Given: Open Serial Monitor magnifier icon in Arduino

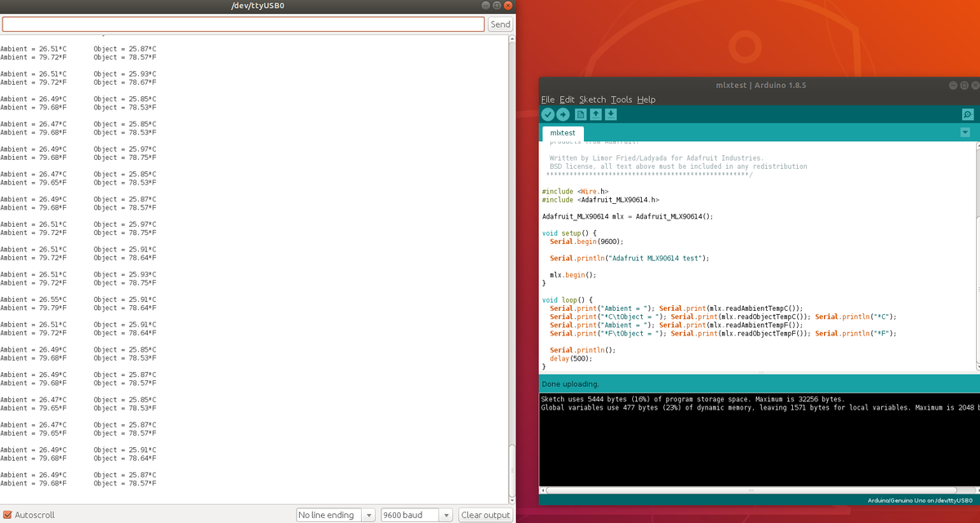Looking at the screenshot, I should [968, 114].
